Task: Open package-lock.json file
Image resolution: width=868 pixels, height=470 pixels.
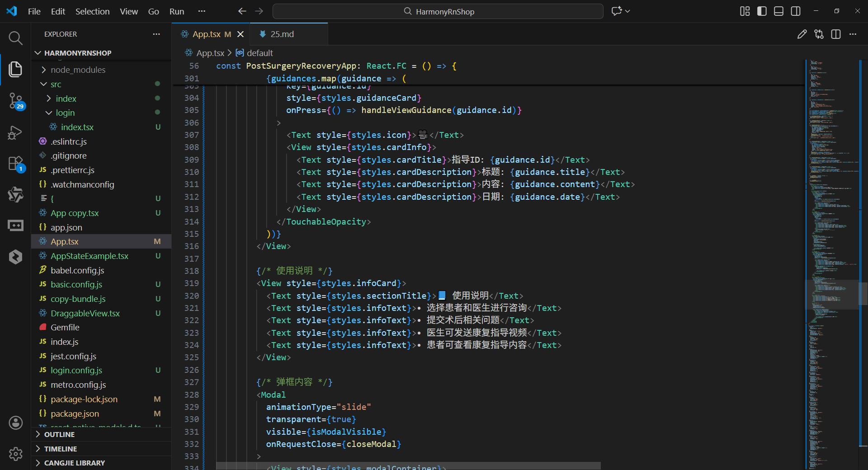Action: tap(101, 399)
